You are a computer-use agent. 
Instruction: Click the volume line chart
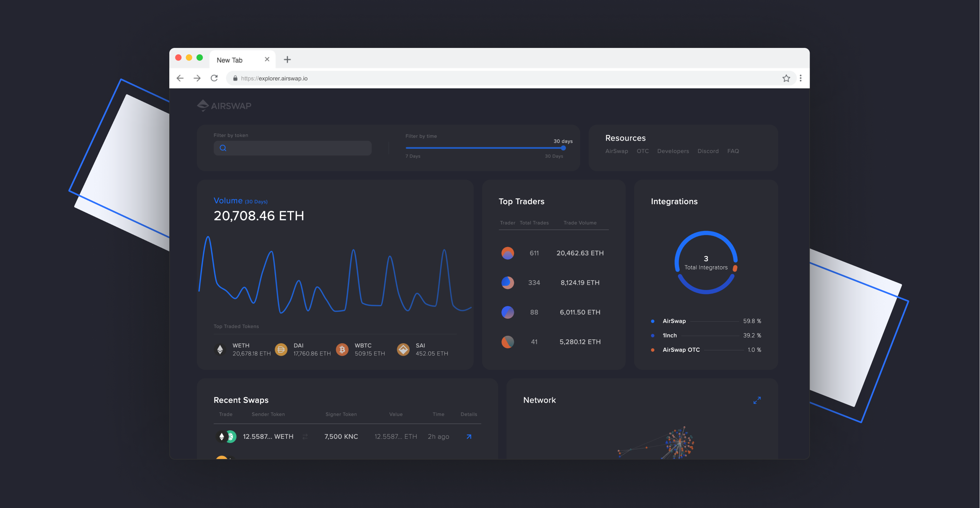coord(335,275)
